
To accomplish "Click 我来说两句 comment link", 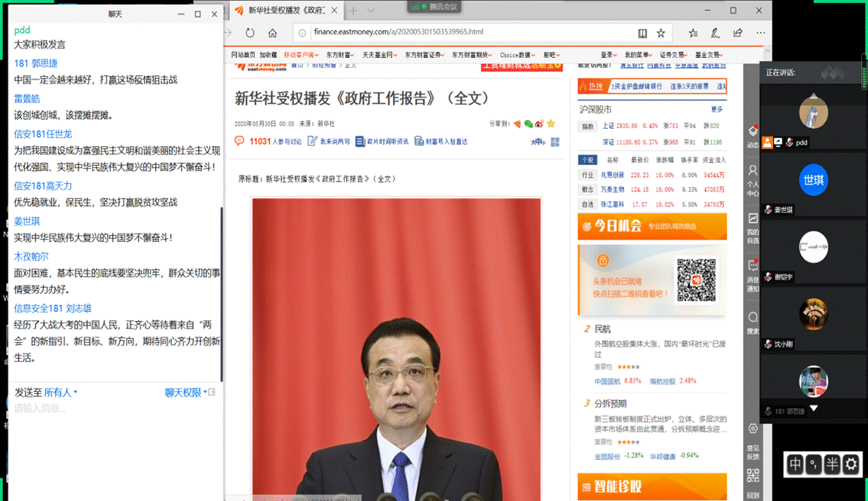I will [329, 142].
